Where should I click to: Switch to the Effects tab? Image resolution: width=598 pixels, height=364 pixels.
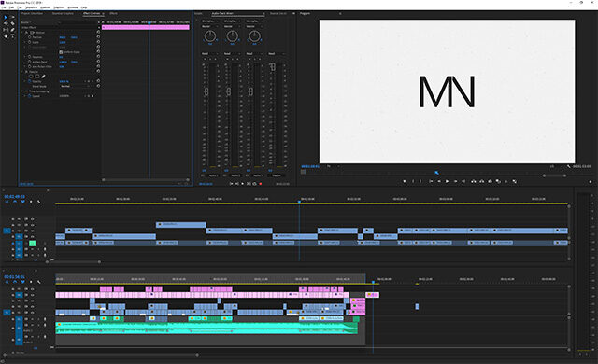[113, 13]
